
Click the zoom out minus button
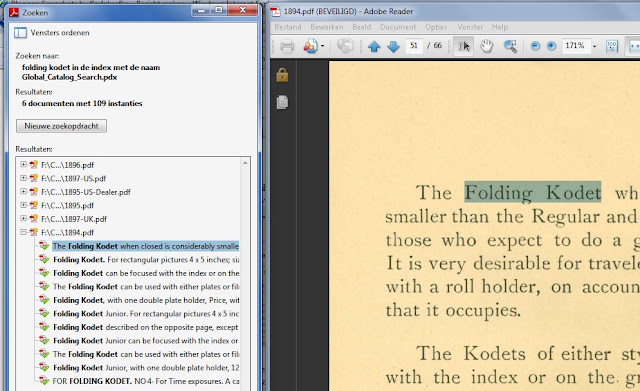[535, 46]
